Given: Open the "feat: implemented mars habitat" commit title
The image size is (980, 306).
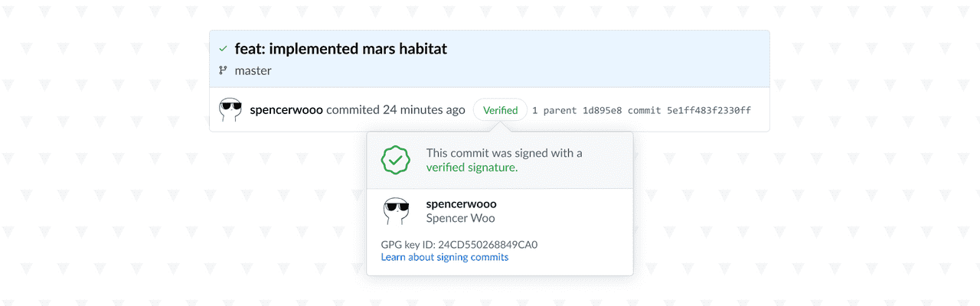Looking at the screenshot, I should point(341,49).
